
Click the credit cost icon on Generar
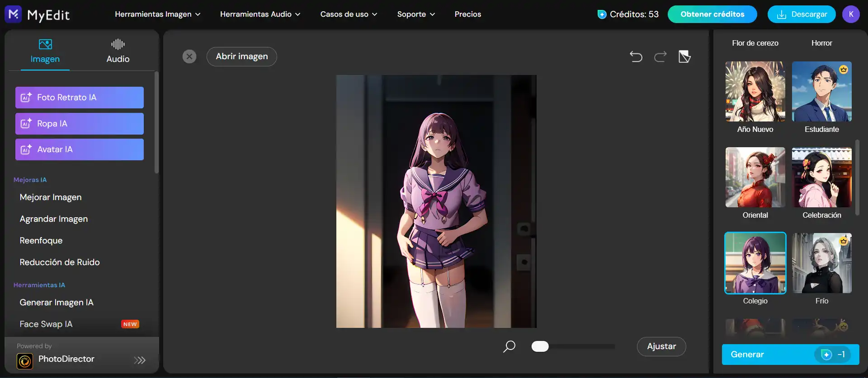point(826,355)
